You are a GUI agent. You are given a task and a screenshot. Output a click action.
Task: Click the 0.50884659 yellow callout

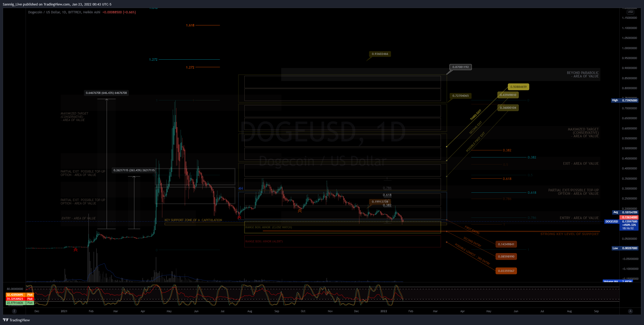(x=519, y=87)
